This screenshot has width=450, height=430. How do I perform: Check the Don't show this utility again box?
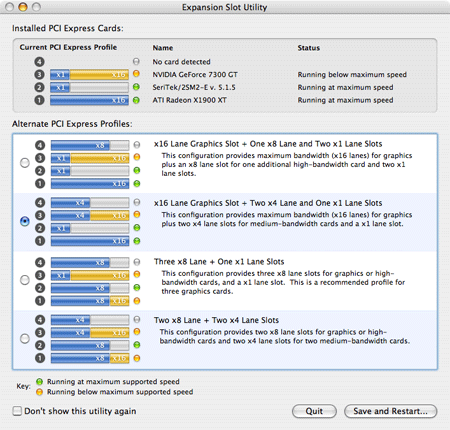17,411
